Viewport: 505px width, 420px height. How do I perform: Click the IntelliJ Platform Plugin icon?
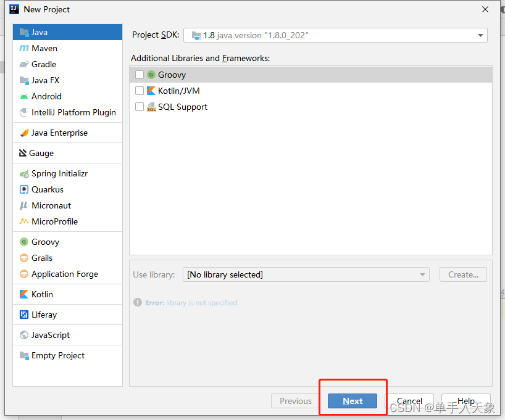coord(24,112)
